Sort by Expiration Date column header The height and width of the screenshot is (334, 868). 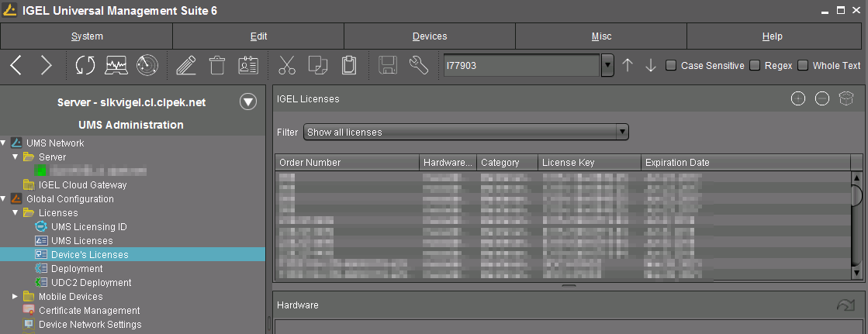pyautogui.click(x=745, y=163)
